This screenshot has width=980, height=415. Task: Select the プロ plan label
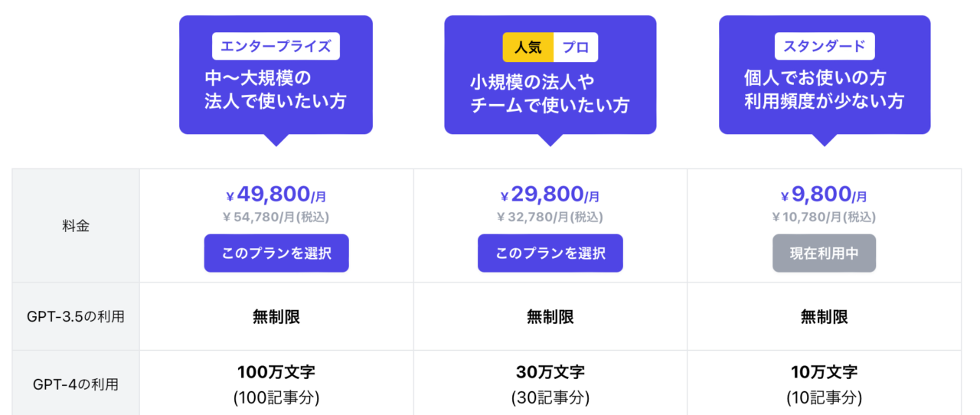[575, 47]
